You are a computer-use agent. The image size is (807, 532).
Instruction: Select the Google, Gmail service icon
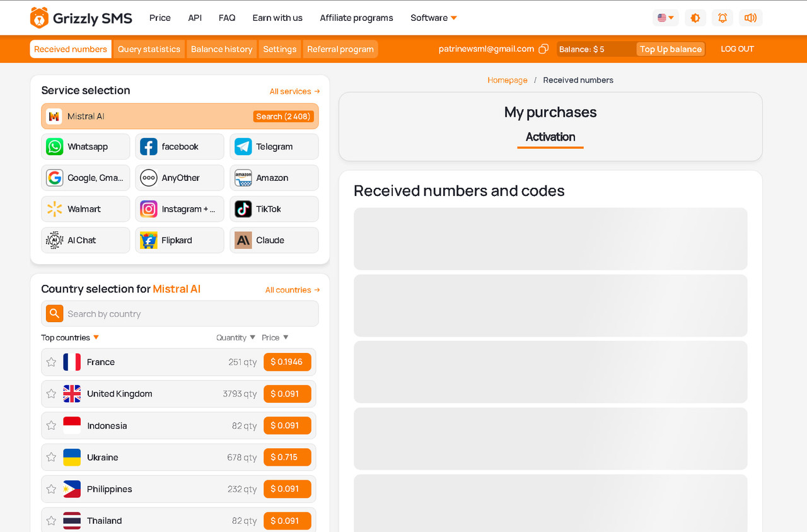55,178
